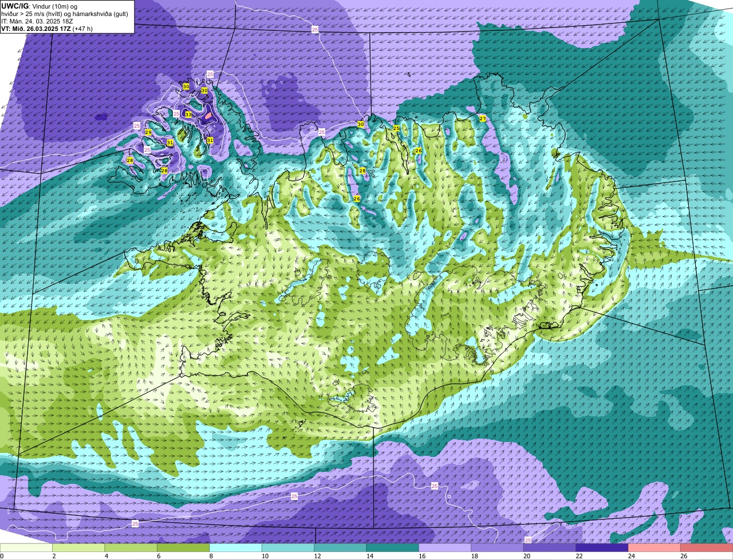Screen dimensions: 733x560
Task: Click the legend scale label "18"
Action: [x=475, y=556]
